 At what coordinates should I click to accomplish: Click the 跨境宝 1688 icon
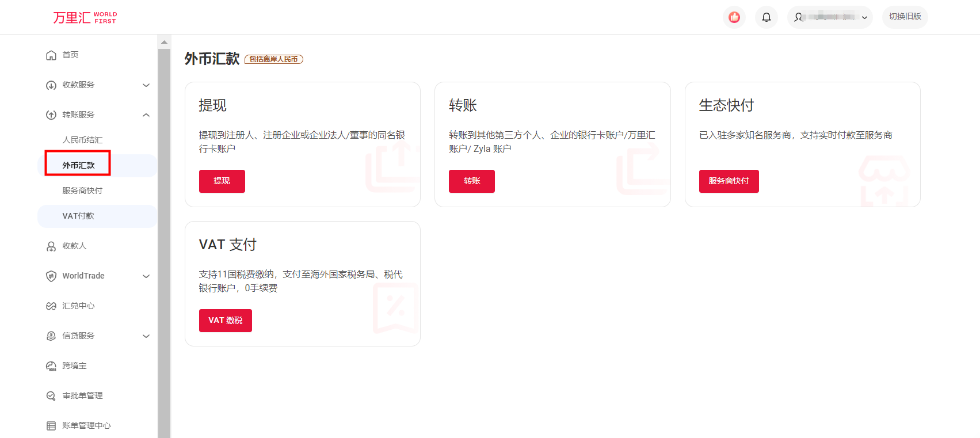point(51,366)
